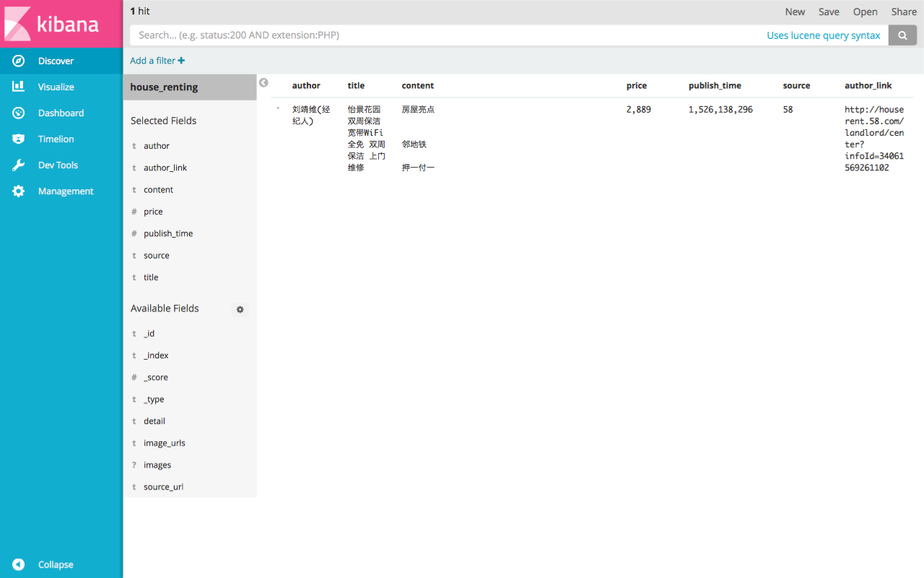924x578 pixels.
Task: Click the plus icon next to Add a filter
Action: click(181, 61)
